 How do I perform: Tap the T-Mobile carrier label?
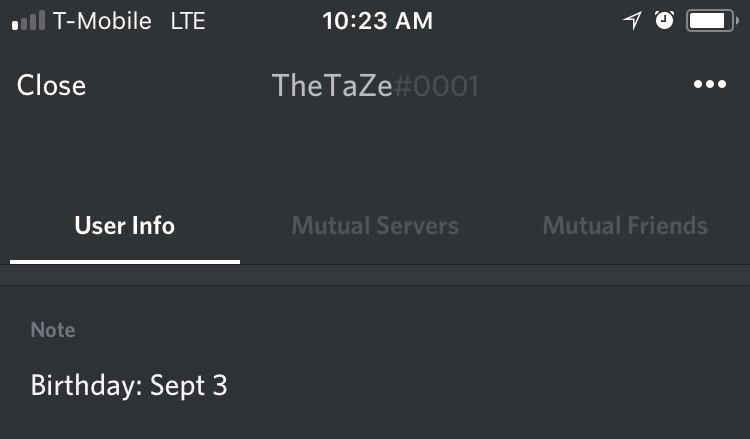pos(102,21)
